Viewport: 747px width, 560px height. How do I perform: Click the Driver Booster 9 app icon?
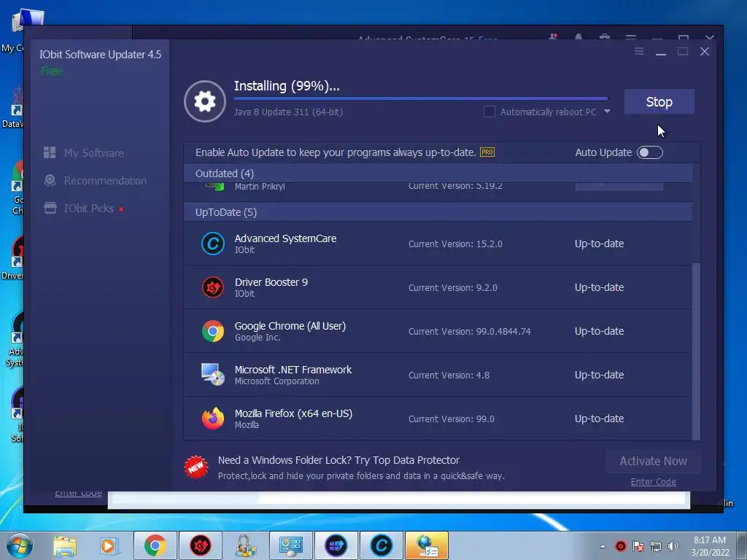(x=213, y=287)
